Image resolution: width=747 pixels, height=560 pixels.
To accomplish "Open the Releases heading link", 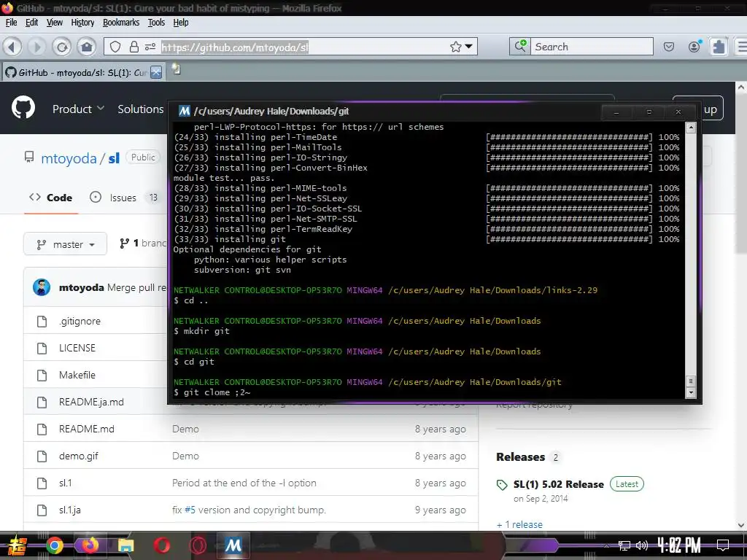I will point(520,456).
